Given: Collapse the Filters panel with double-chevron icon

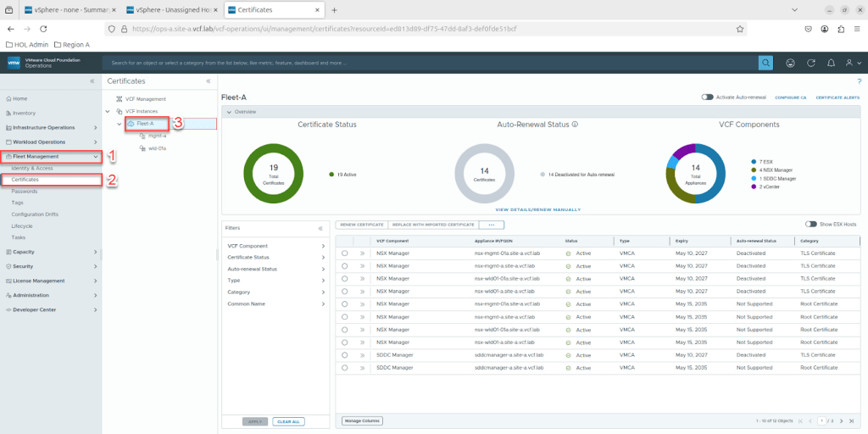Looking at the screenshot, I should coord(320,228).
